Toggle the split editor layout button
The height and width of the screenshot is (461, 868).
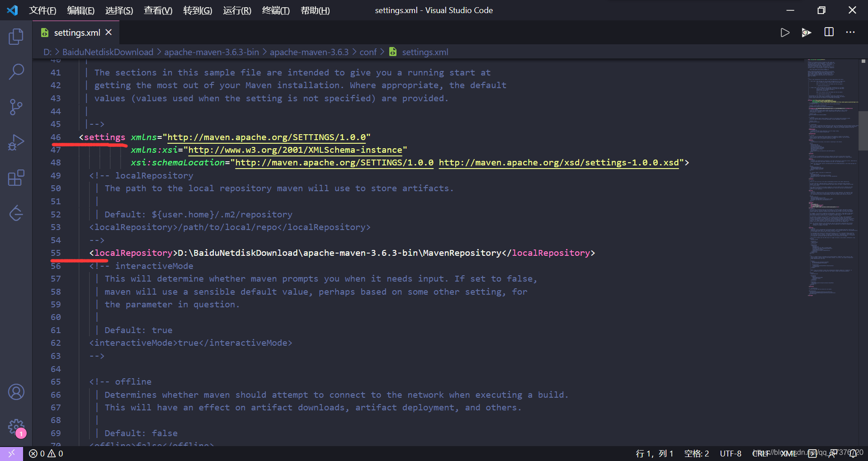pos(829,32)
